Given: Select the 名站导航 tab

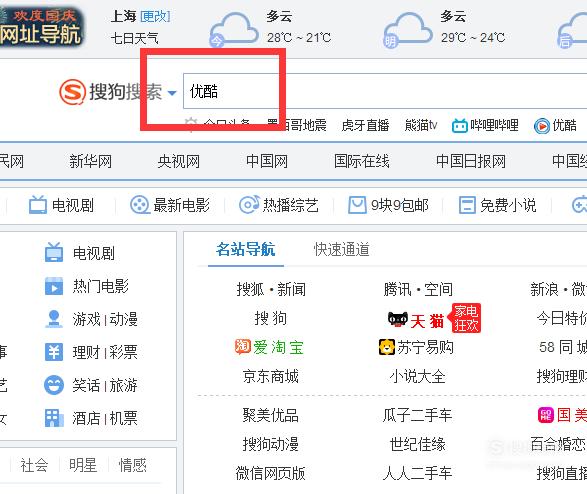Looking at the screenshot, I should (246, 250).
